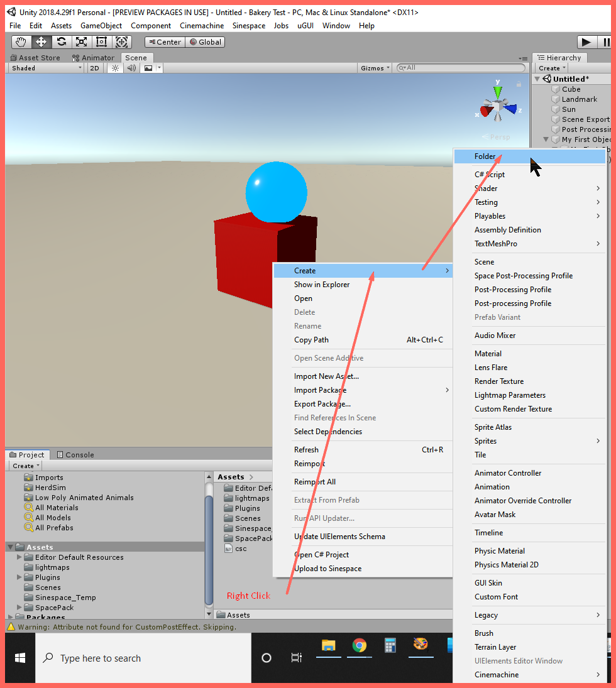Open the Gizmos dropdown
616x688 pixels.
[x=375, y=68]
